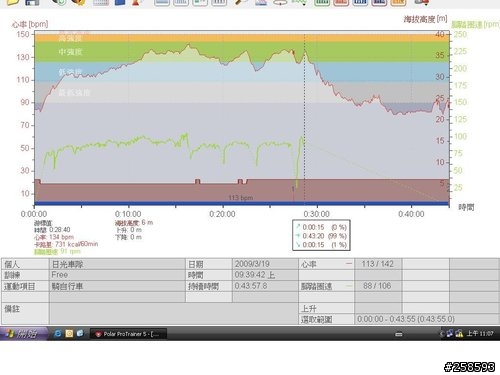The width and height of the screenshot is (500, 375).
Task: Click the 選取範圍 label cell
Action: point(327,319)
